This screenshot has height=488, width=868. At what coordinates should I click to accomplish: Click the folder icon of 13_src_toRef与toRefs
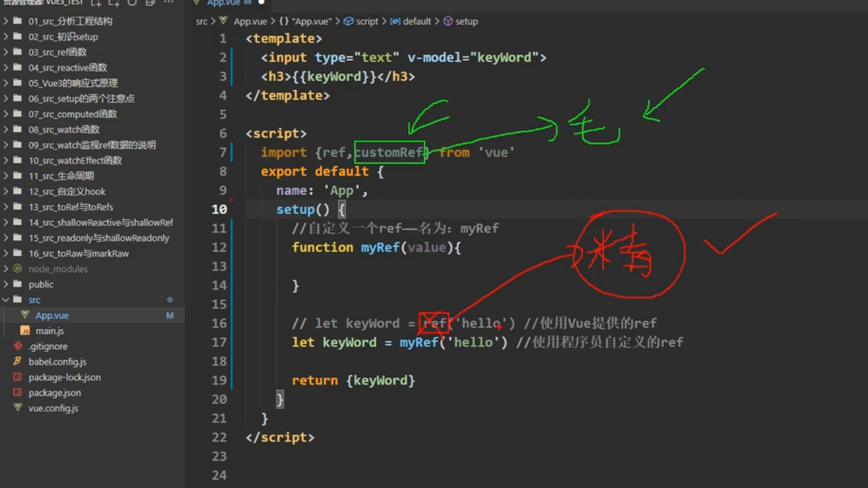click(x=17, y=207)
